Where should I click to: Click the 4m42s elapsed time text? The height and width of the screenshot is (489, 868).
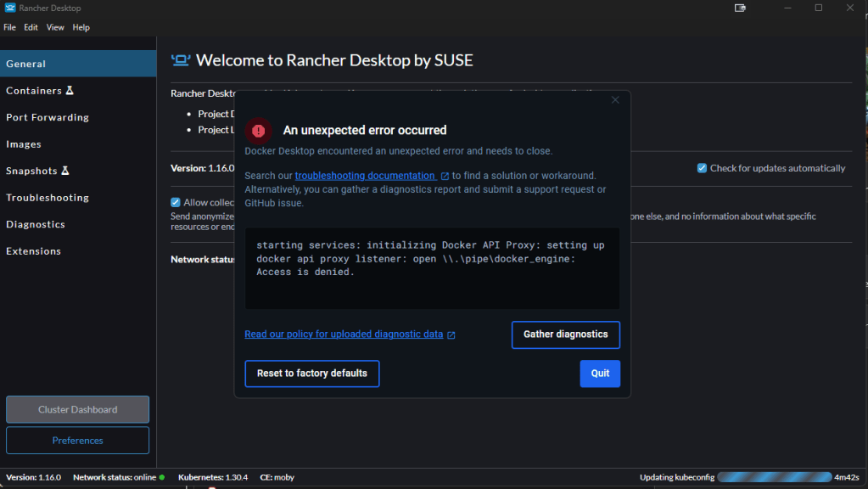(x=847, y=477)
